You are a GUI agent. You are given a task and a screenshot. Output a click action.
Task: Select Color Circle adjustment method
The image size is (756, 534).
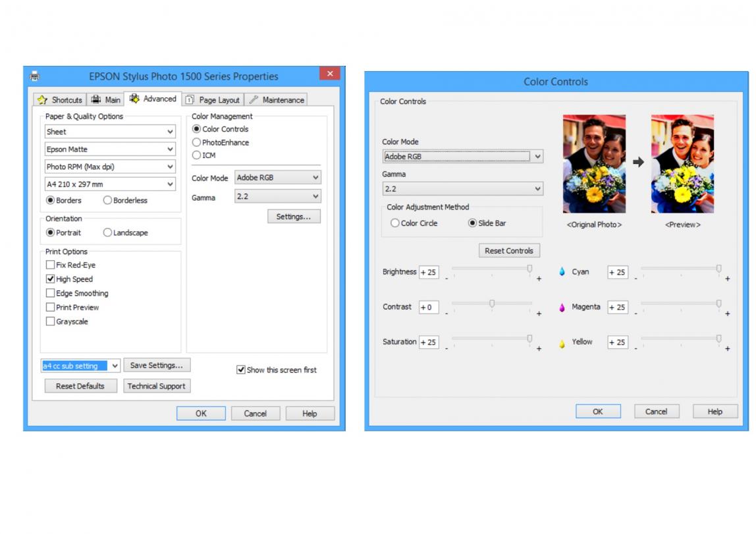(395, 223)
